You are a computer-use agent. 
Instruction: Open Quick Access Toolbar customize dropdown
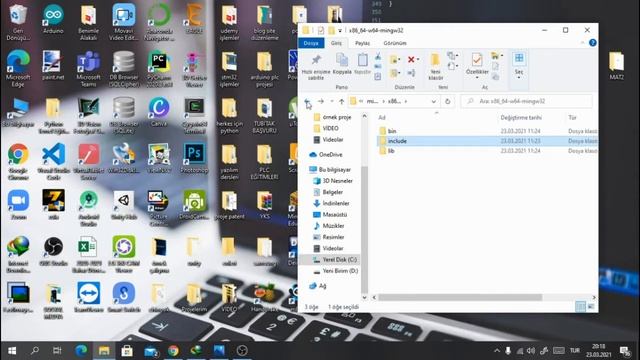[x=340, y=31]
